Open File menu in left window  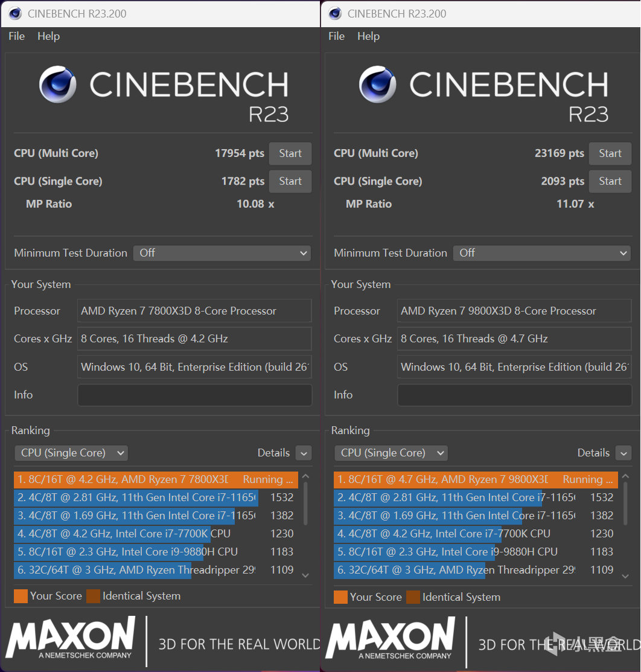pos(17,36)
